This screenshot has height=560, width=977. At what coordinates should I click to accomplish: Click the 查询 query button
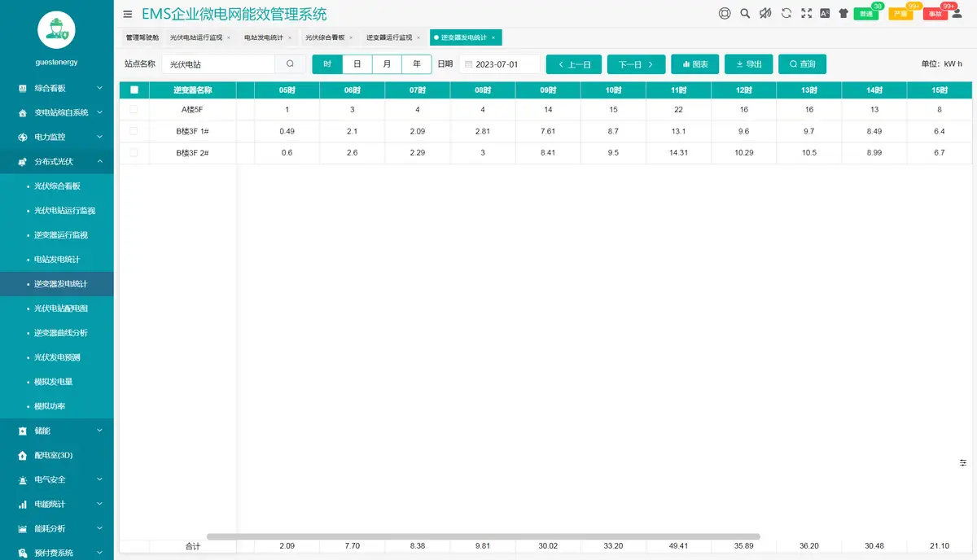click(802, 63)
